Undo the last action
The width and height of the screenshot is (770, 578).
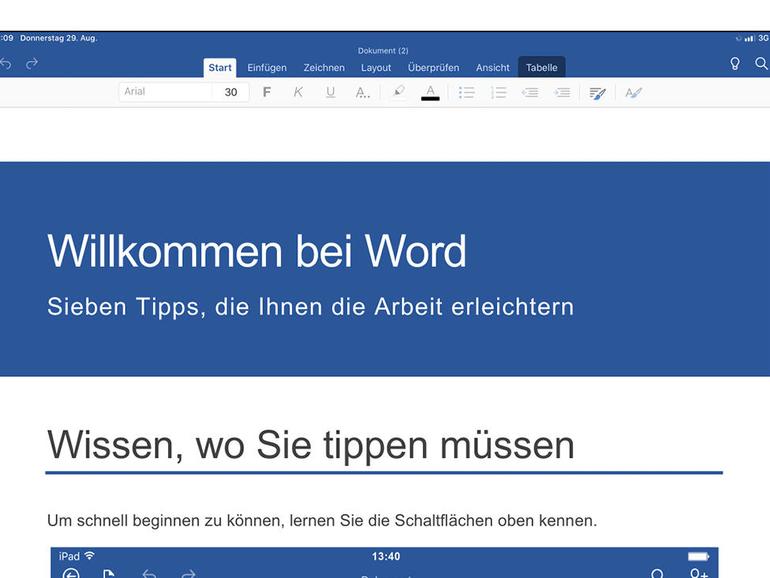point(5,64)
